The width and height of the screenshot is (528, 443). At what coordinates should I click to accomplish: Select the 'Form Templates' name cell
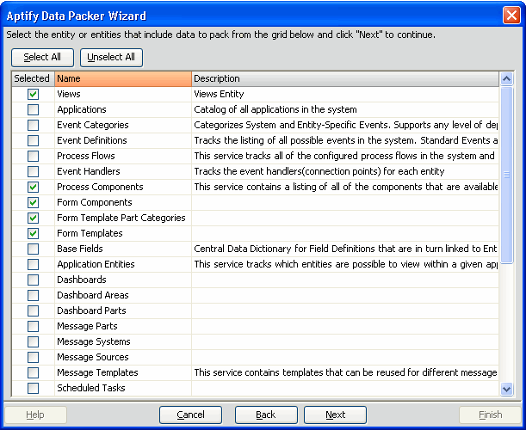point(123,234)
